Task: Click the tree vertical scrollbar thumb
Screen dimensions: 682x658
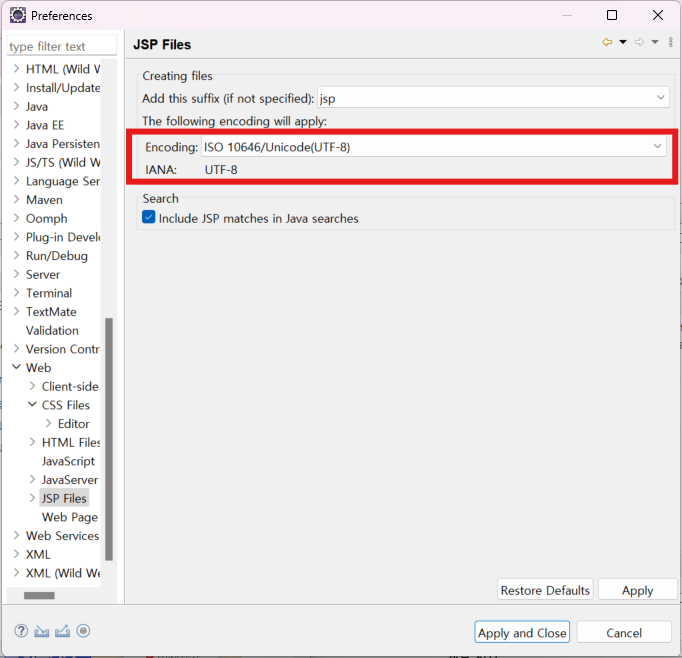Action: point(109,439)
